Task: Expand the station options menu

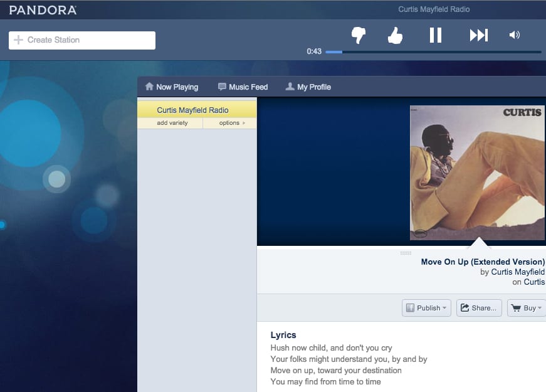Action: coord(232,123)
